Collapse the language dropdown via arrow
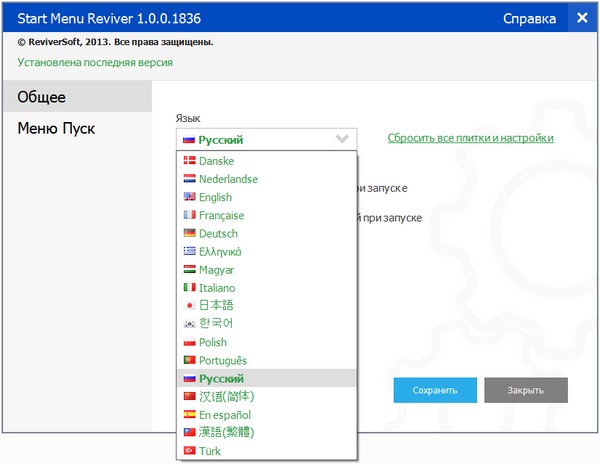Image resolution: width=600 pixels, height=464 pixels. (342, 139)
